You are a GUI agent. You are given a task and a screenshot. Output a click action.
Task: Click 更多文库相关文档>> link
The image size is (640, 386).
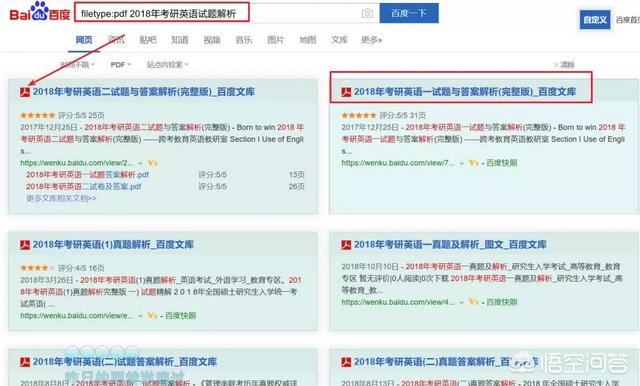(61, 198)
